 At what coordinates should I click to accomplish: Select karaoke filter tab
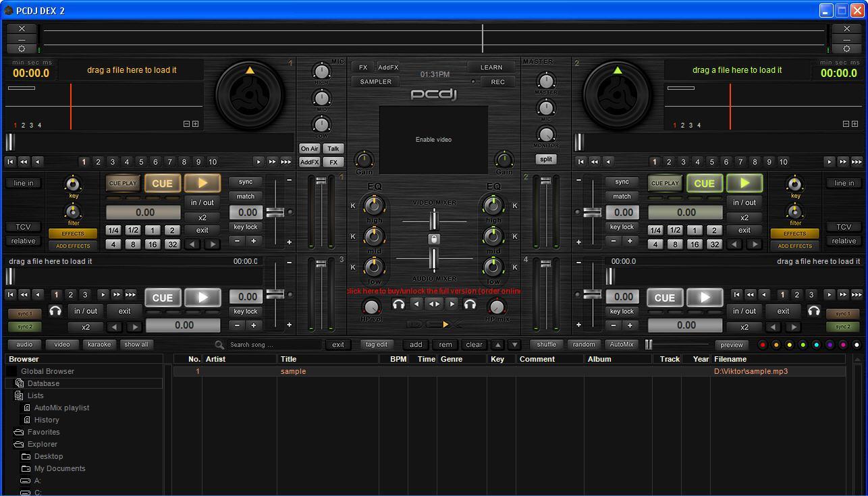[x=99, y=345]
